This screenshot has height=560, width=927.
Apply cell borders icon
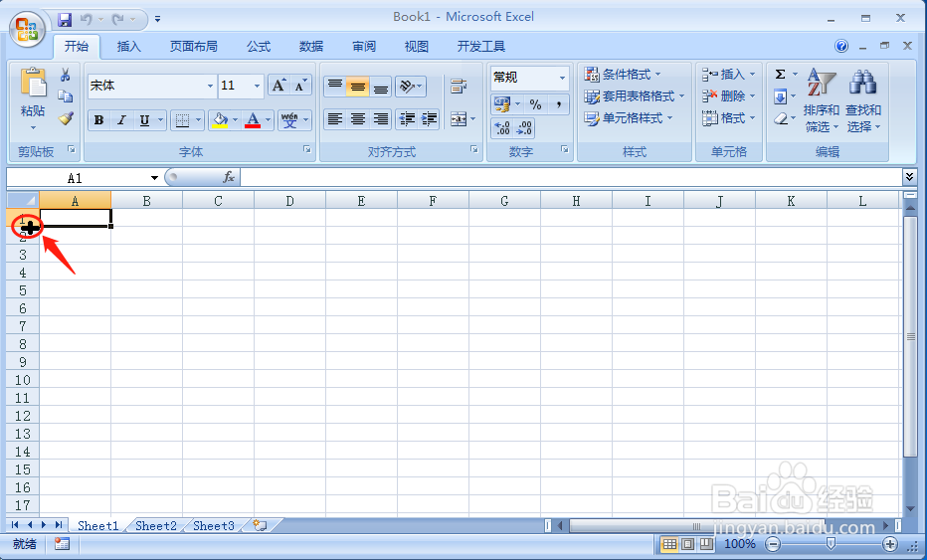coord(183,120)
